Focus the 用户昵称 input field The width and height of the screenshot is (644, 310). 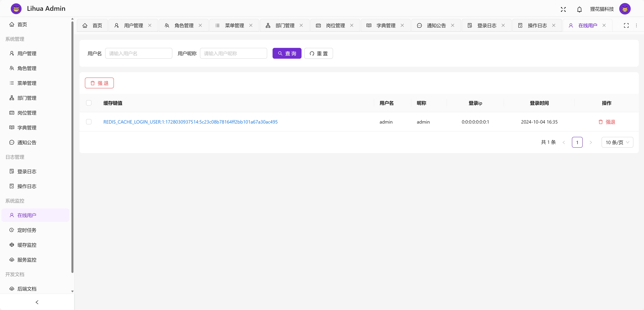233,53
